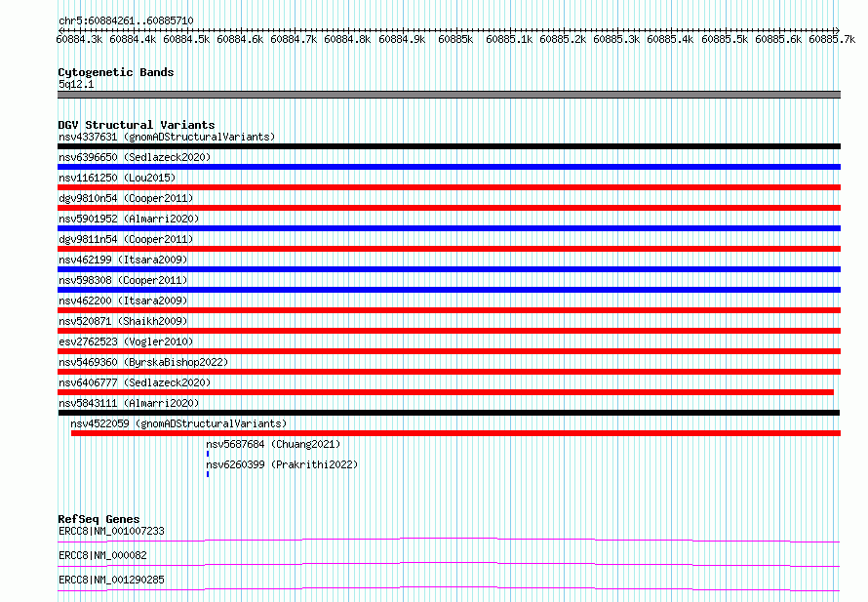Click the 60884.9k ruler tick label
This screenshot has height=602, width=868.
(x=402, y=39)
